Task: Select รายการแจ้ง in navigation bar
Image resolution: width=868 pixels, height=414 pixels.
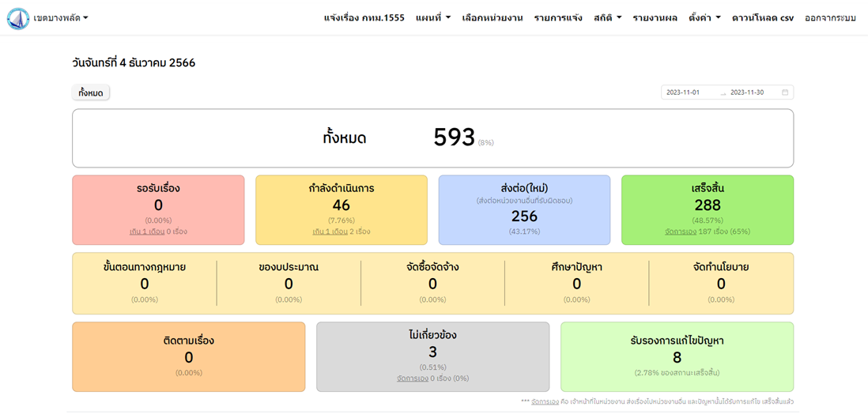Action: pyautogui.click(x=558, y=17)
